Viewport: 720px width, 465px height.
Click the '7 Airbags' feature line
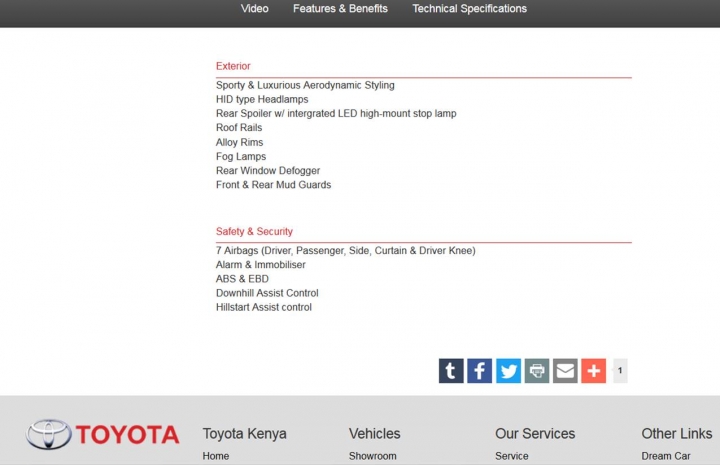coord(346,251)
